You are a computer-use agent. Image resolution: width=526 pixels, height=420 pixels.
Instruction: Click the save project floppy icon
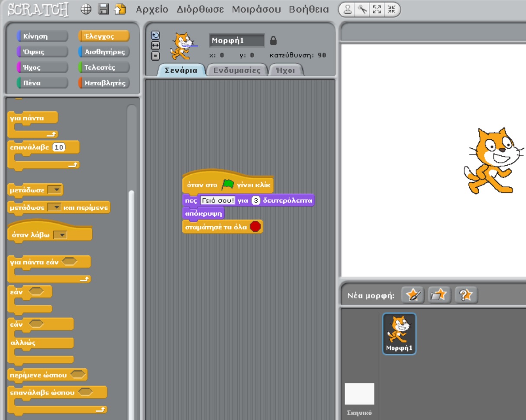pos(103,10)
